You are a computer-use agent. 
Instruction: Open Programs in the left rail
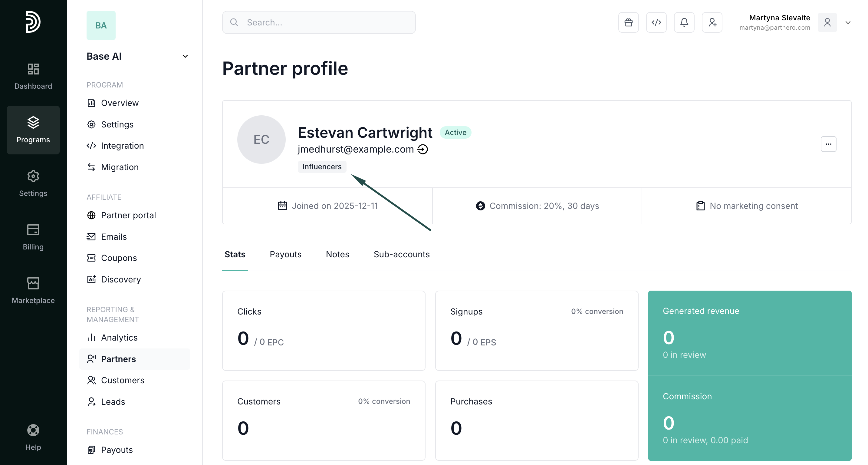33,130
